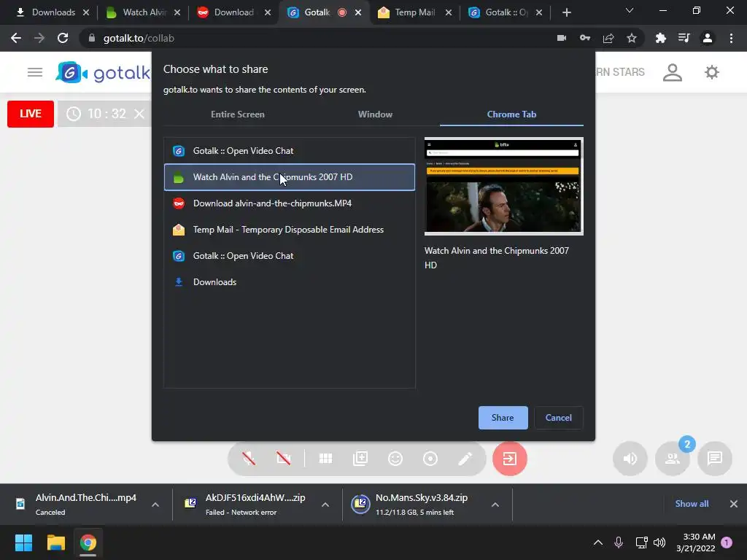Viewport: 747px width, 560px height.
Task: Show hidden system tray icons chevron
Action: pyautogui.click(x=598, y=542)
